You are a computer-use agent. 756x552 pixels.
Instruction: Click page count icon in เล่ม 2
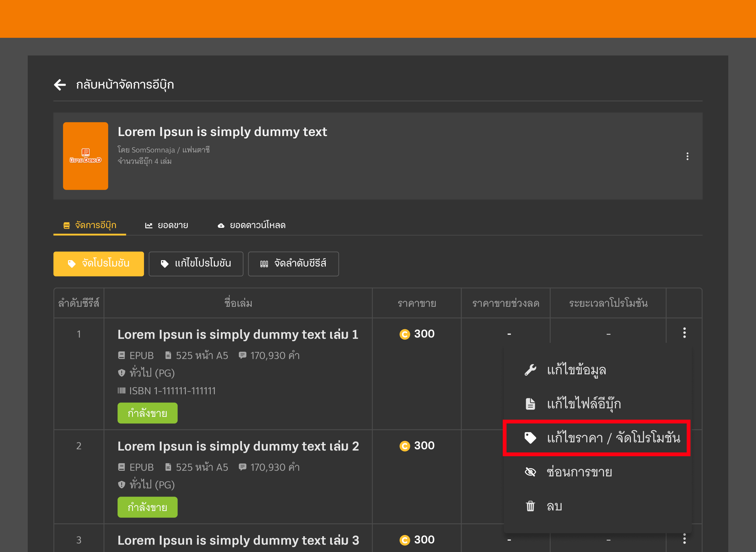[x=169, y=467]
